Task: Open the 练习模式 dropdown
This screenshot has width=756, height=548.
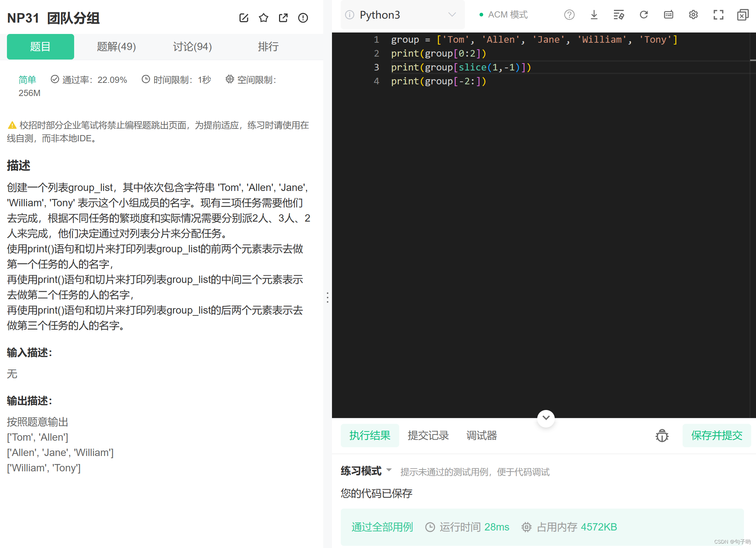Action: click(x=365, y=471)
